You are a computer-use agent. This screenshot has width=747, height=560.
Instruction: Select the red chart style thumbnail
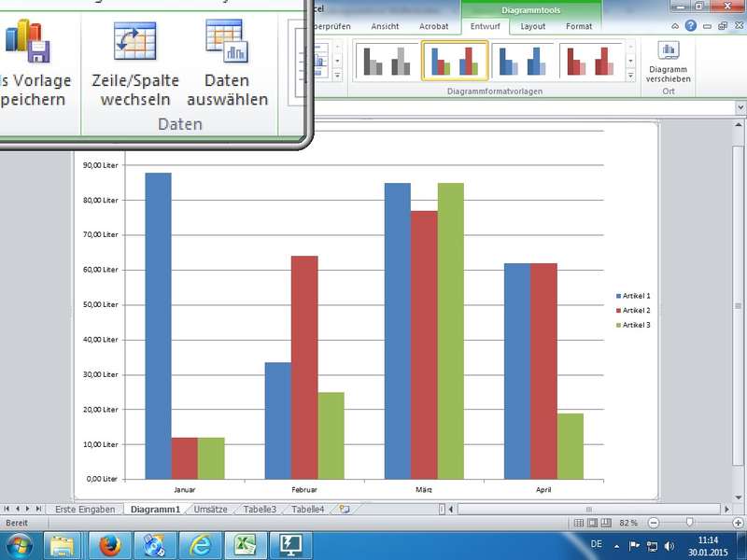591,61
